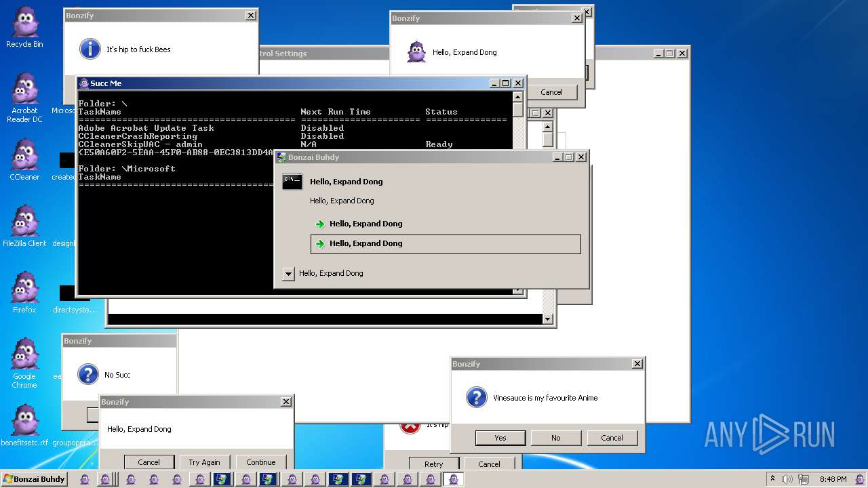Close the Try Again Bonzify dialog

(x=286, y=402)
